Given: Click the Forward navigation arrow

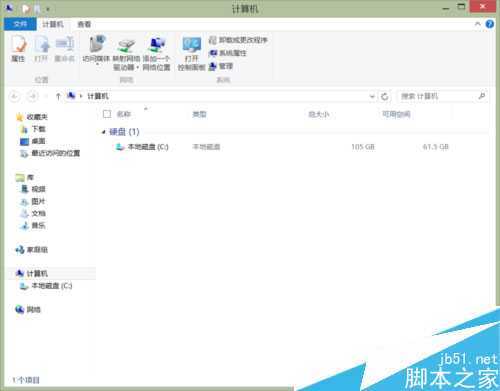Looking at the screenshot, I should (33, 96).
